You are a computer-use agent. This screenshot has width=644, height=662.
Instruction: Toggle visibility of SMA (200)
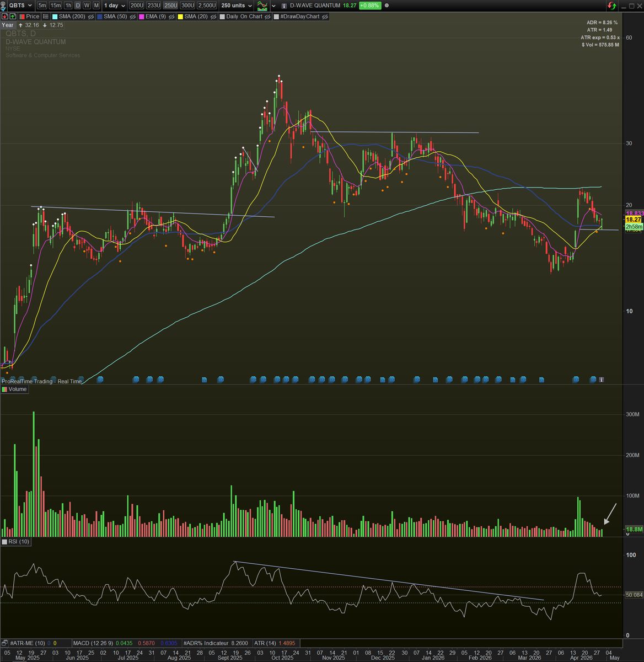(x=91, y=17)
